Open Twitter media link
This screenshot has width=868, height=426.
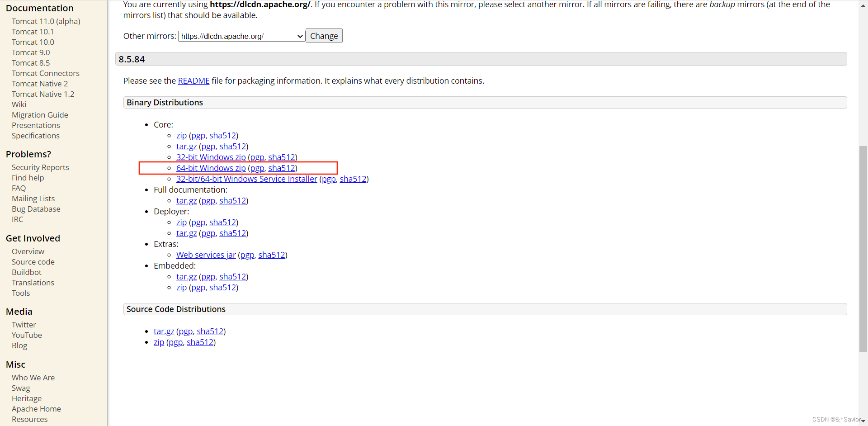pos(24,325)
